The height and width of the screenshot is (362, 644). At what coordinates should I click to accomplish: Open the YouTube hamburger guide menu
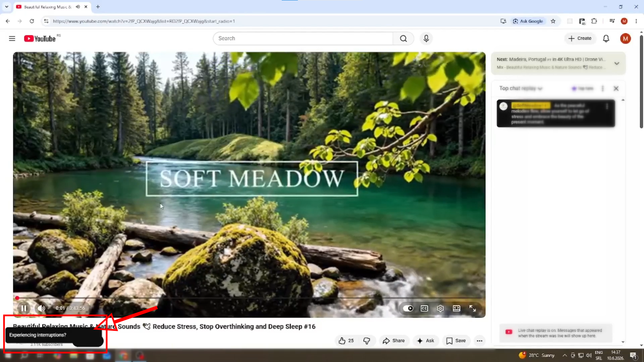tap(12, 39)
